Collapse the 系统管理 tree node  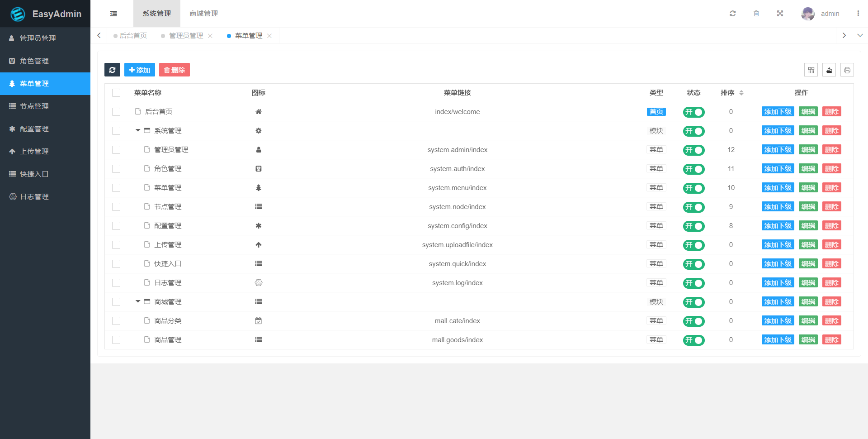(138, 130)
